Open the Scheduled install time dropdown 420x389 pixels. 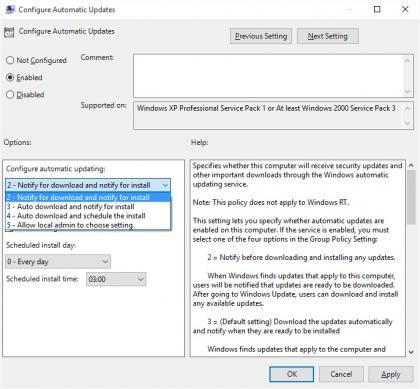[116, 279]
